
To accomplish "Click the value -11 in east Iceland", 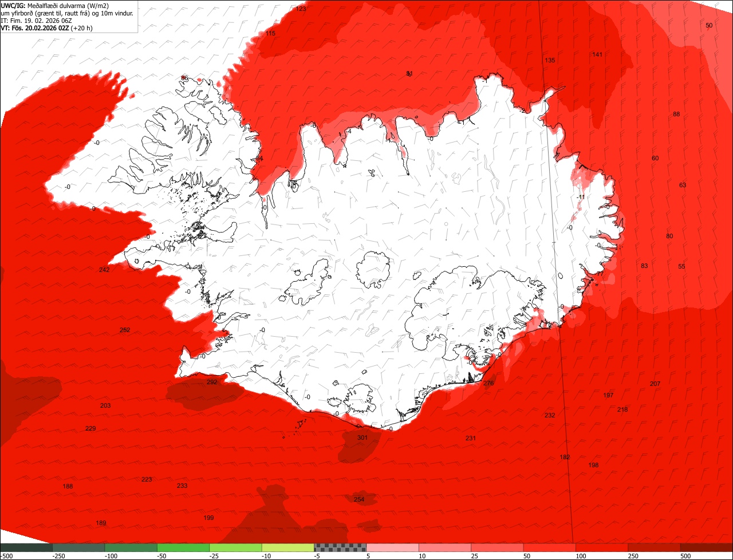I will (581, 197).
